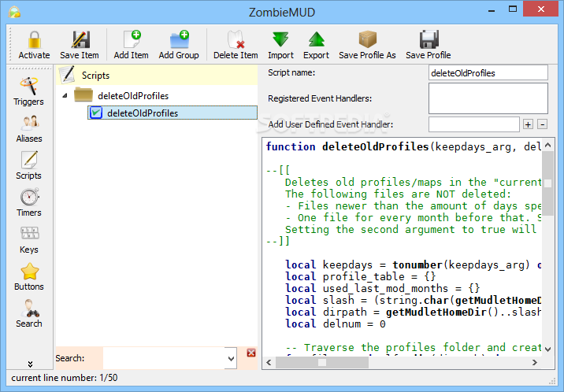Click the code editor up scroll arrow
Viewport: 564px width, 392px height.
(x=547, y=145)
